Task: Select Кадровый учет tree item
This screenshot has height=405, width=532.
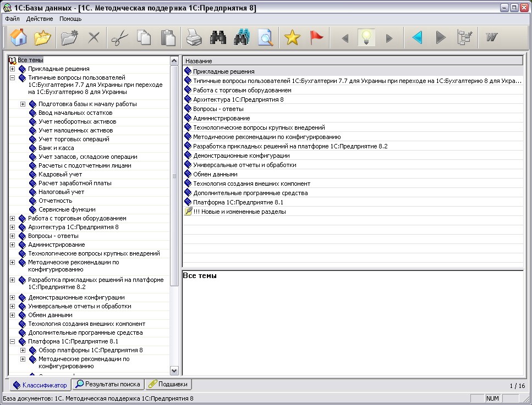Action: (60, 175)
